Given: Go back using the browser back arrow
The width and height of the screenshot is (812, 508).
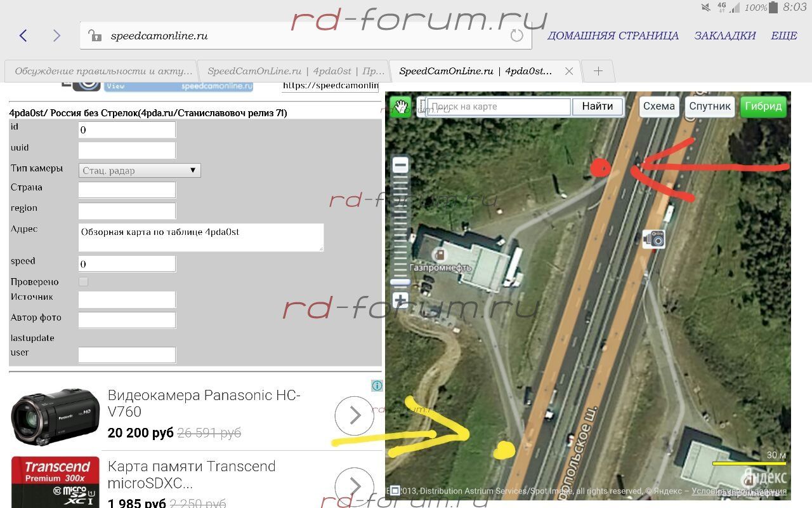Looking at the screenshot, I should [x=23, y=36].
